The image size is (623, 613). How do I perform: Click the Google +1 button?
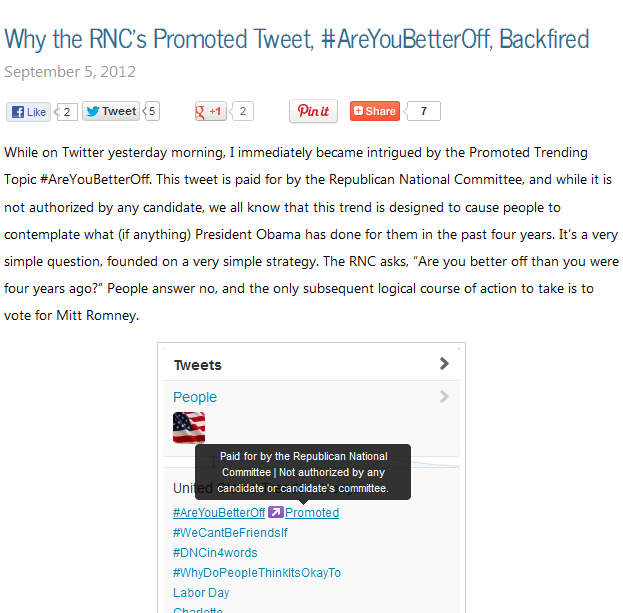point(211,111)
